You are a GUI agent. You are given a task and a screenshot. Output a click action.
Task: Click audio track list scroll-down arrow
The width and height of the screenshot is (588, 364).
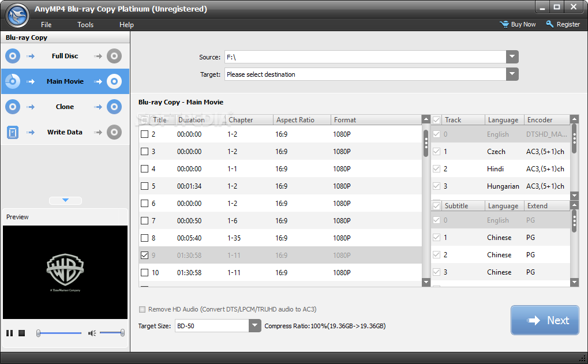coord(574,196)
